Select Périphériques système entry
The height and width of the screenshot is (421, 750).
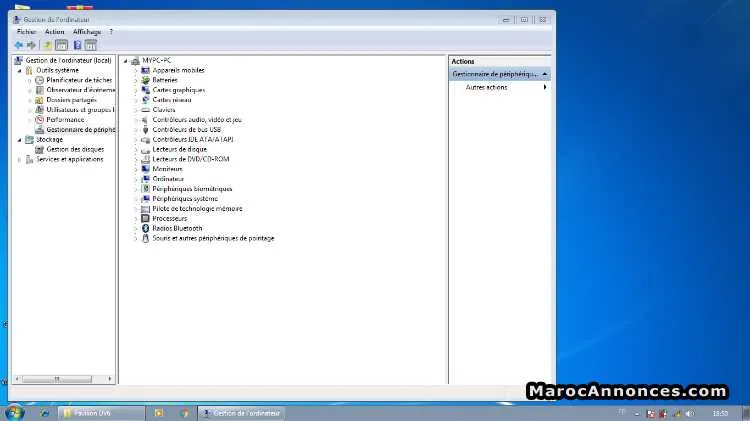[185, 199]
